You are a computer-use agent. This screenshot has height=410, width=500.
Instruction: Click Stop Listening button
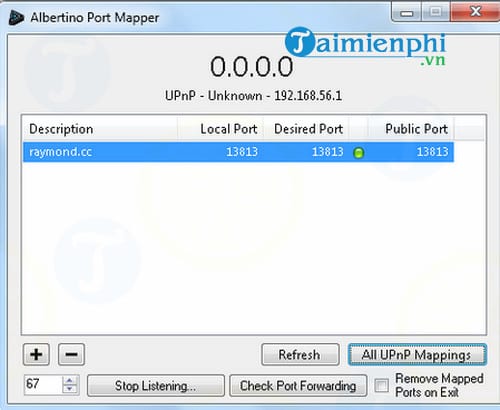point(156,386)
